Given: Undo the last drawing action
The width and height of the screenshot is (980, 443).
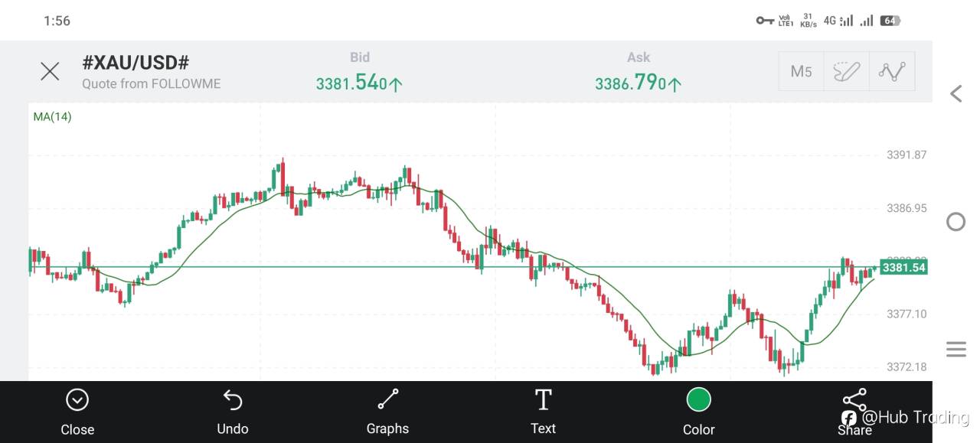Looking at the screenshot, I should pyautogui.click(x=233, y=400).
